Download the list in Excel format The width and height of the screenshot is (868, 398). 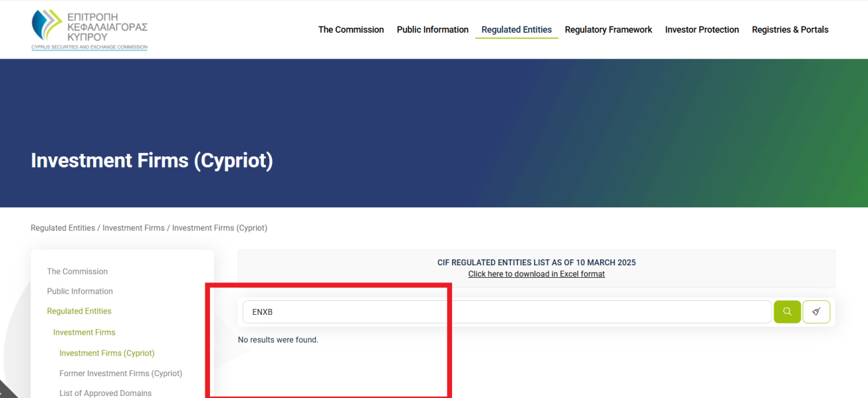(537, 274)
